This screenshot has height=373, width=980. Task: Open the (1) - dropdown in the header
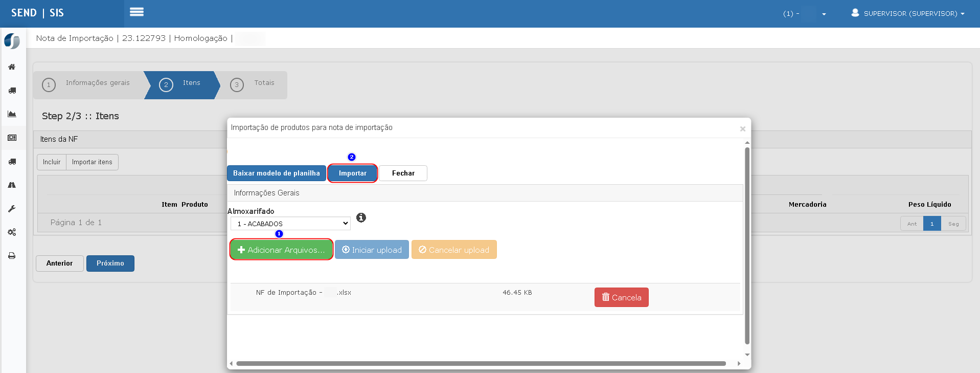[804, 14]
